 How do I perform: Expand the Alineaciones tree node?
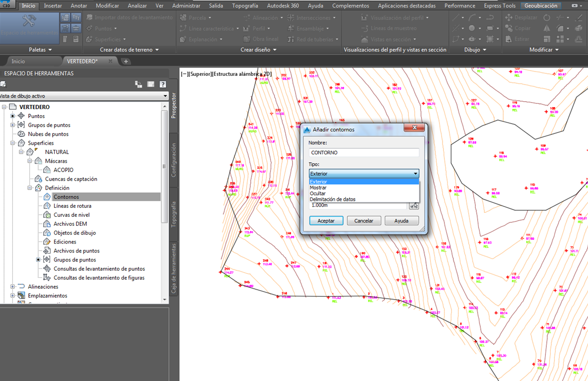click(x=12, y=286)
